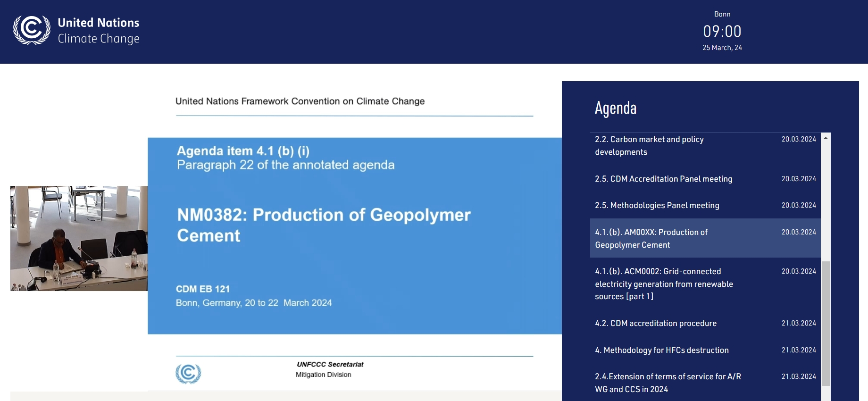Select agenda item ACM0002 Grid-connected electricity generation
This screenshot has height=401, width=868.
click(x=705, y=284)
